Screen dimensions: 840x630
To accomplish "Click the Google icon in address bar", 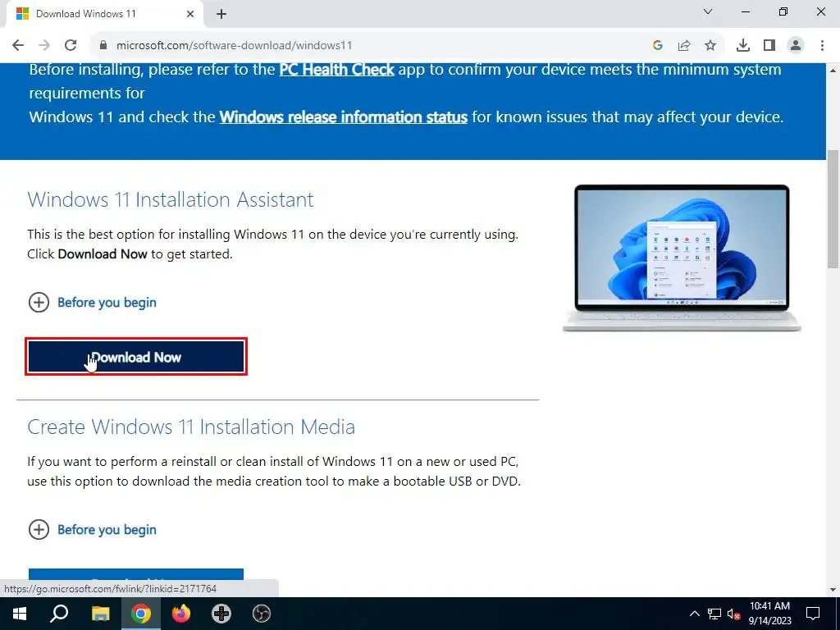I will (x=658, y=46).
